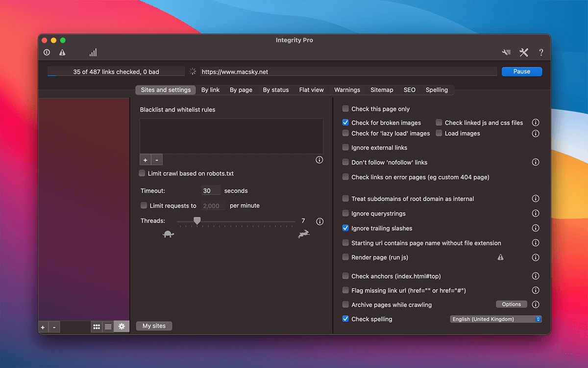Tick Archive pages while crawling
This screenshot has height=368, width=588.
(x=346, y=305)
